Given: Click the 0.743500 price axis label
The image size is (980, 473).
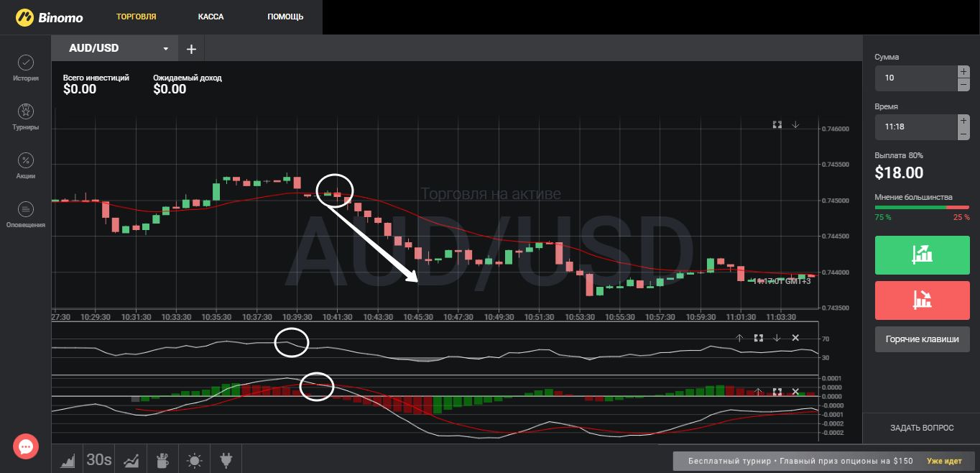Looking at the screenshot, I should pos(835,308).
